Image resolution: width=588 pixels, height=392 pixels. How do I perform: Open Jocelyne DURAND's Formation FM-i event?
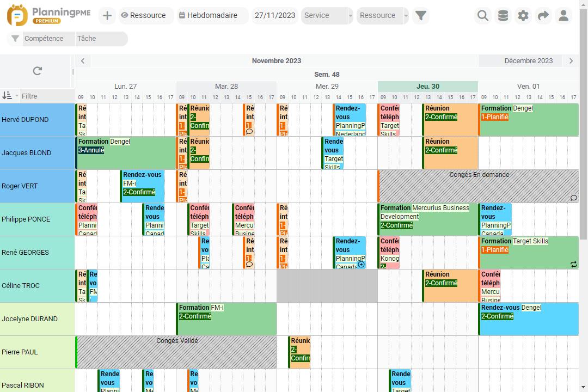(x=226, y=319)
